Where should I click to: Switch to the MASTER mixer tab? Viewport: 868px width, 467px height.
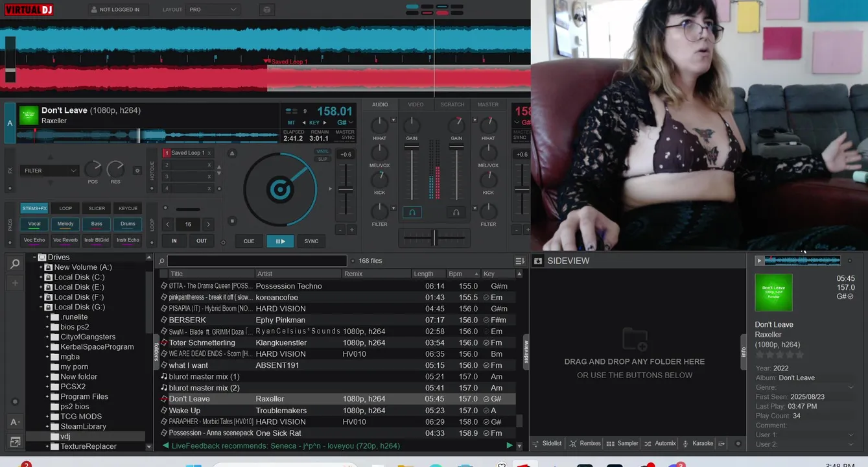488,104
